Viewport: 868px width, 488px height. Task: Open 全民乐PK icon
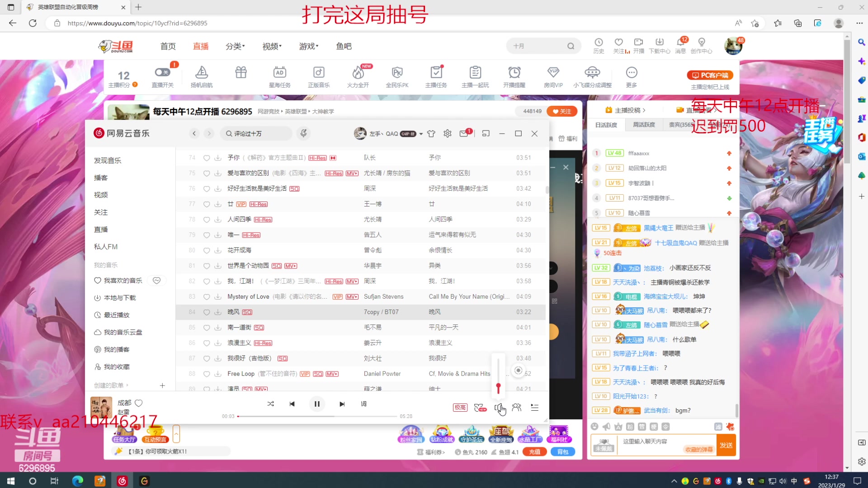(x=397, y=76)
